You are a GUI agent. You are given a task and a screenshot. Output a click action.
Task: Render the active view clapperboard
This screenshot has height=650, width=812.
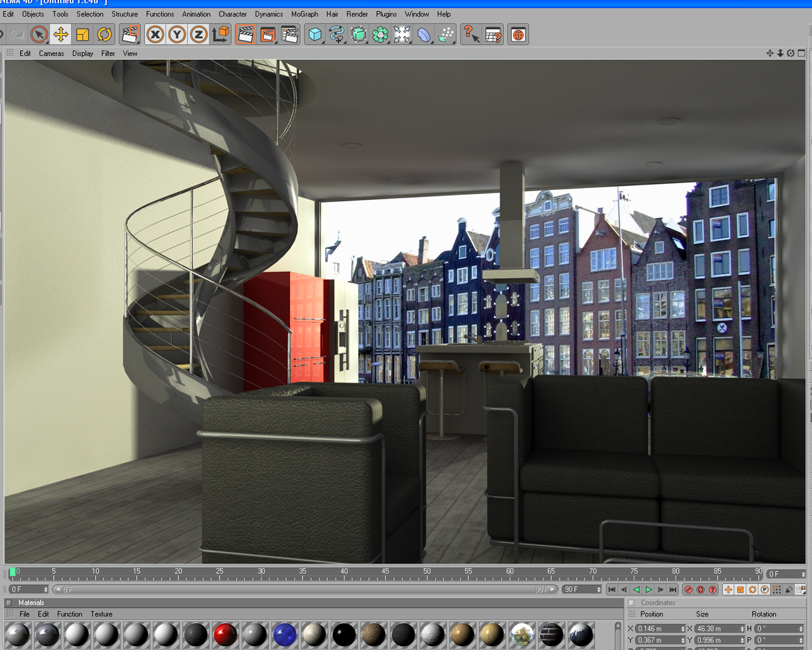pyautogui.click(x=246, y=34)
